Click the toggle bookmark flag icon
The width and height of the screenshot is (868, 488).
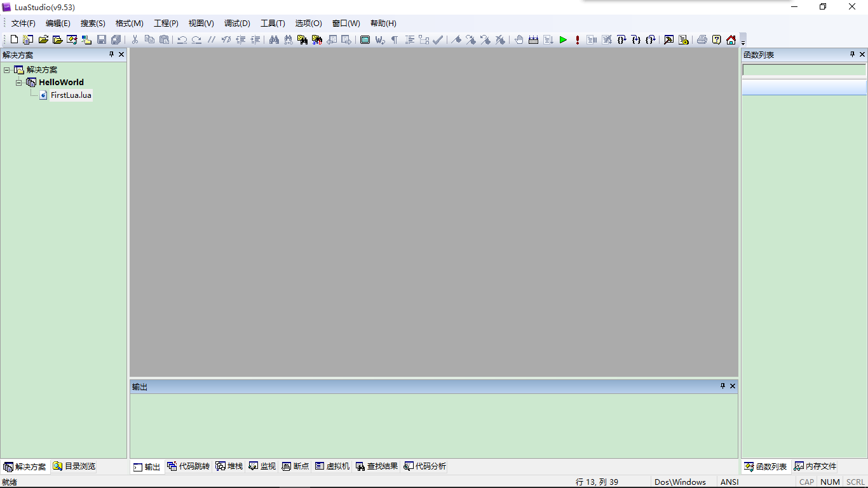click(456, 39)
